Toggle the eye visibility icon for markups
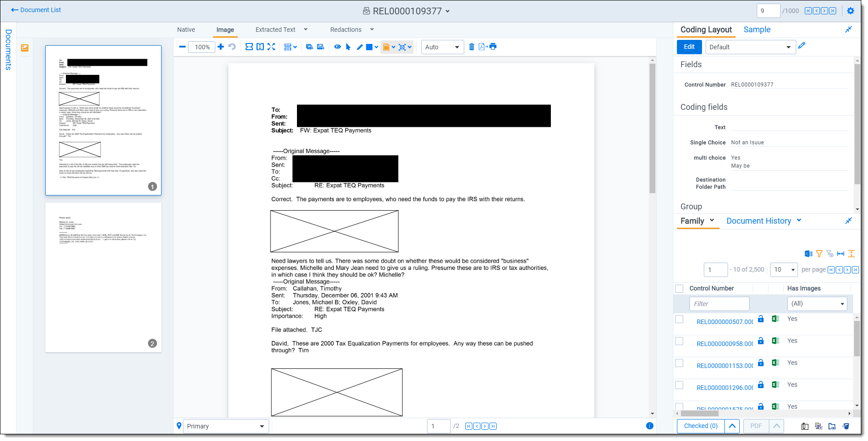The image size is (868, 441). point(337,47)
